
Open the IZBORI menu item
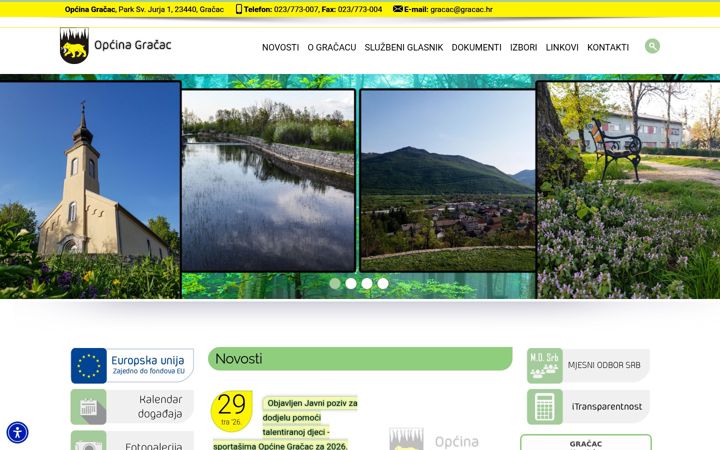coord(523,47)
